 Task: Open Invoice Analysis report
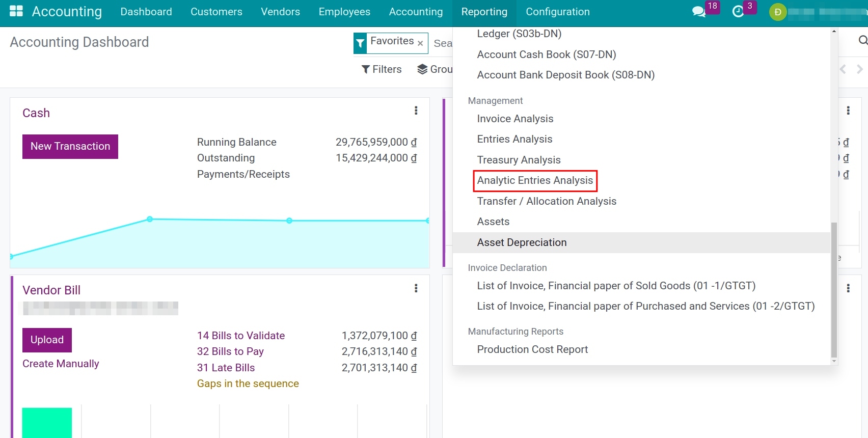[x=515, y=119]
